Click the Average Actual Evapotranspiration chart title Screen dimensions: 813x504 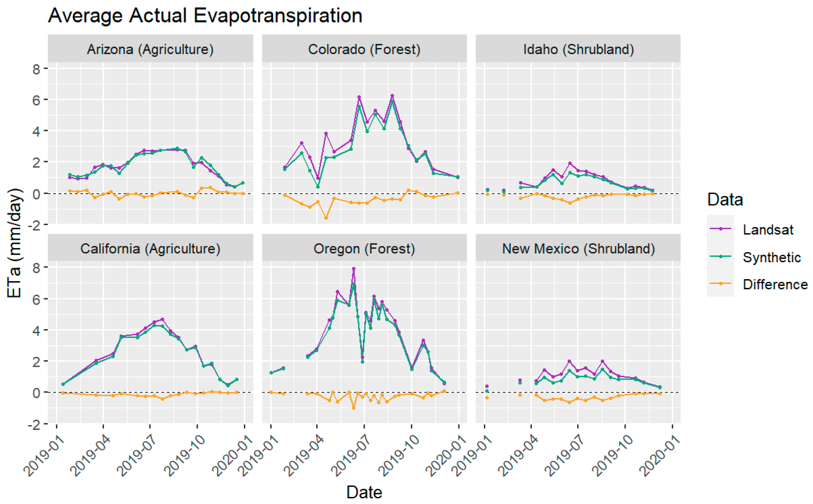(205, 15)
